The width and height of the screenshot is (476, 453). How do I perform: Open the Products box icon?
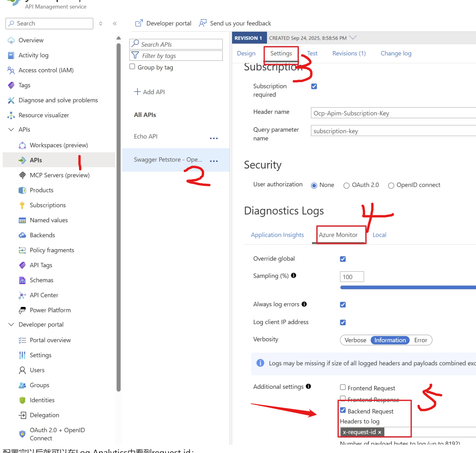pos(22,190)
